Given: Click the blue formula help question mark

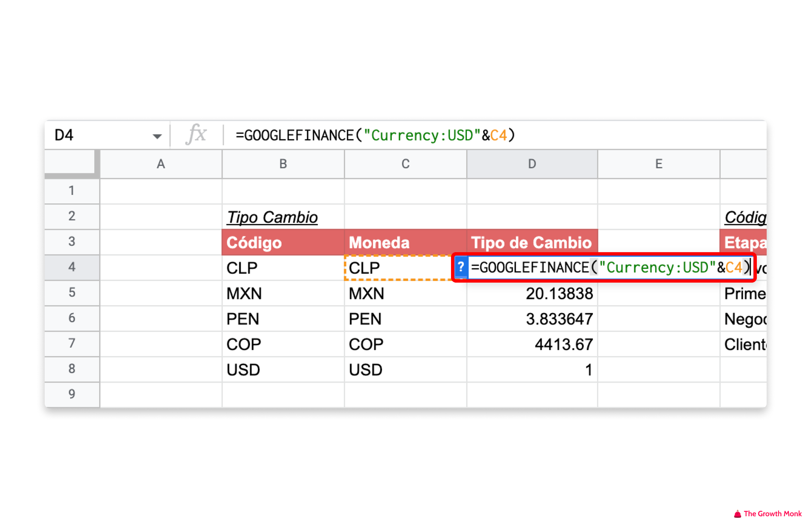Looking at the screenshot, I should point(461,267).
